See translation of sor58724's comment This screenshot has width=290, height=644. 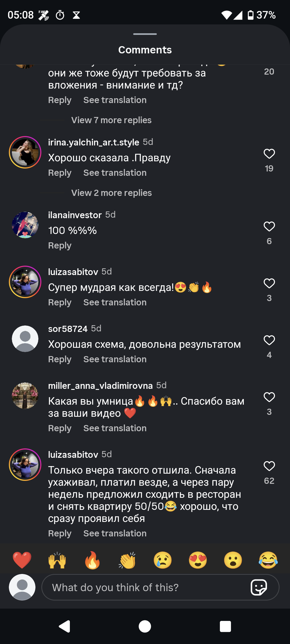pos(115,359)
